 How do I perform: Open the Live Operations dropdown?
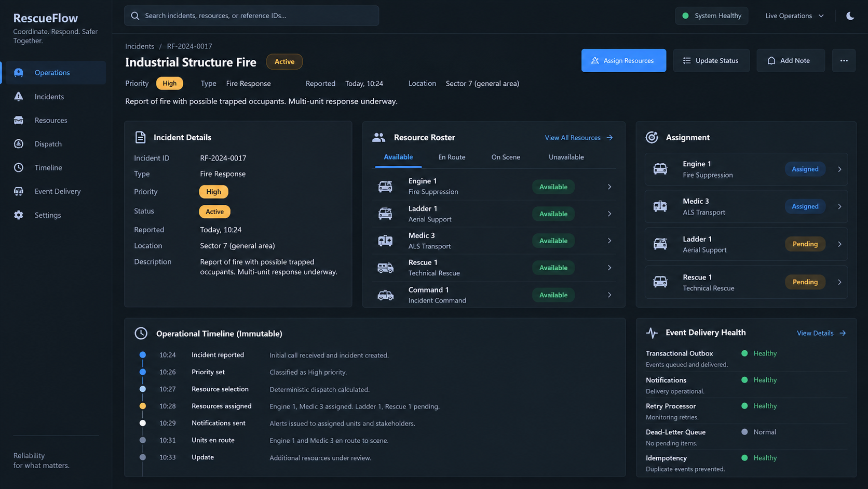794,16
